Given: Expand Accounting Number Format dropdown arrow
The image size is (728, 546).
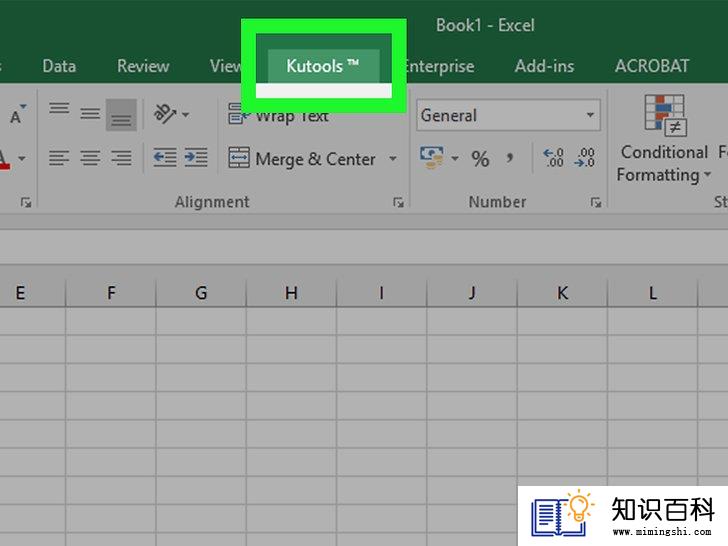Looking at the screenshot, I should click(455, 159).
